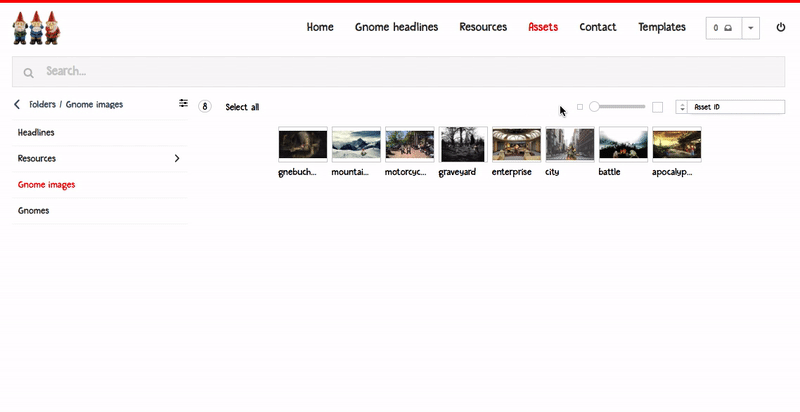800x412 pixels.
Task: Open the enterprise image thumbnail
Action: pyautogui.click(x=516, y=144)
